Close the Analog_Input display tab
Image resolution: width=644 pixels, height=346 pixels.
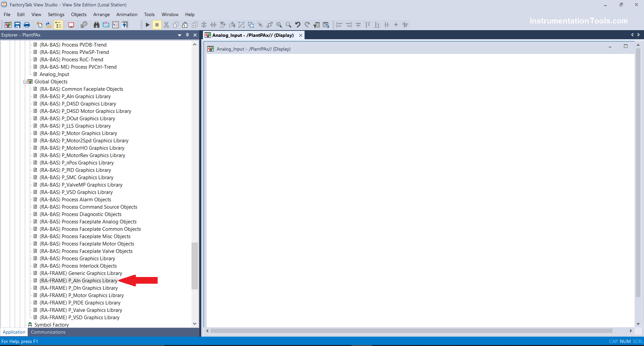pyautogui.click(x=301, y=35)
